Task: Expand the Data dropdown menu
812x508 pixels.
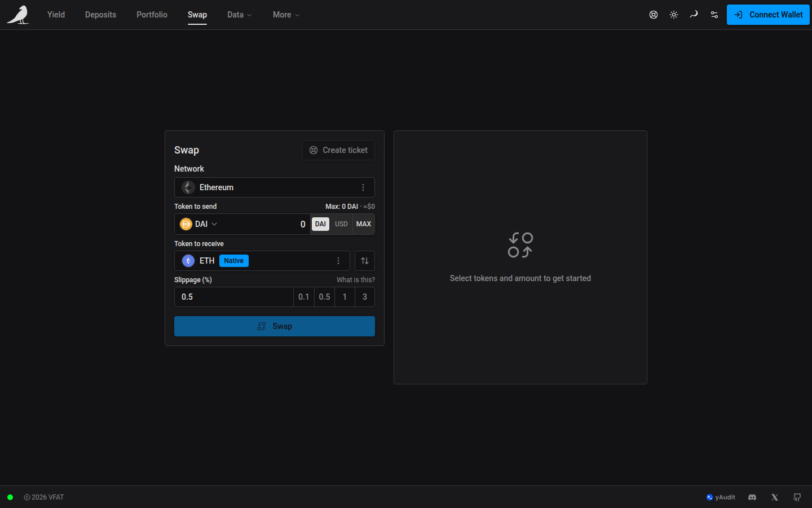Action: click(x=240, y=15)
